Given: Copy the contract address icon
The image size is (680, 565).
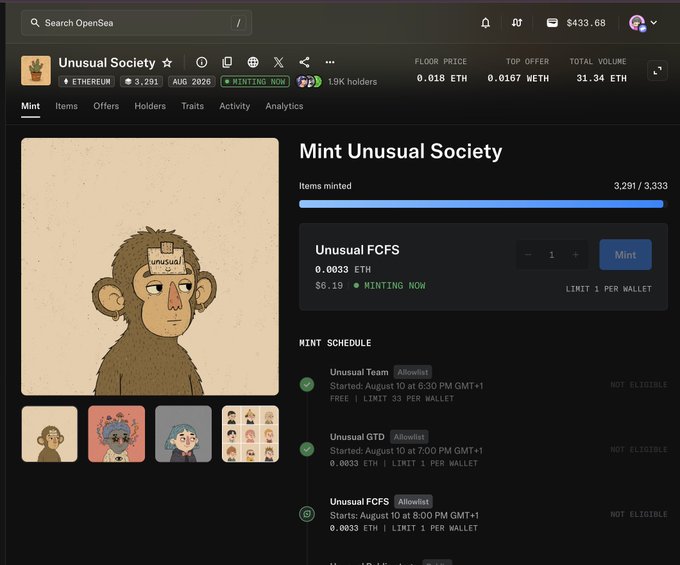Looking at the screenshot, I should coord(227,62).
